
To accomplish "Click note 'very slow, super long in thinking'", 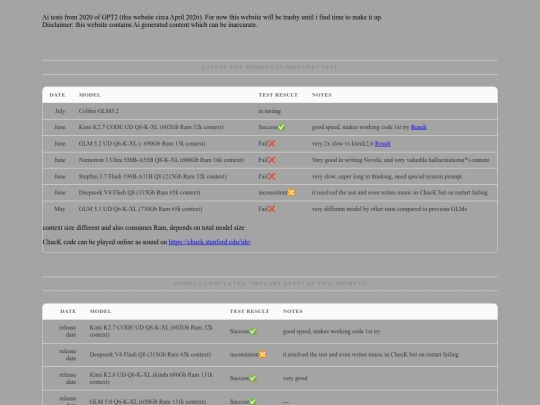I will [x=387, y=176].
